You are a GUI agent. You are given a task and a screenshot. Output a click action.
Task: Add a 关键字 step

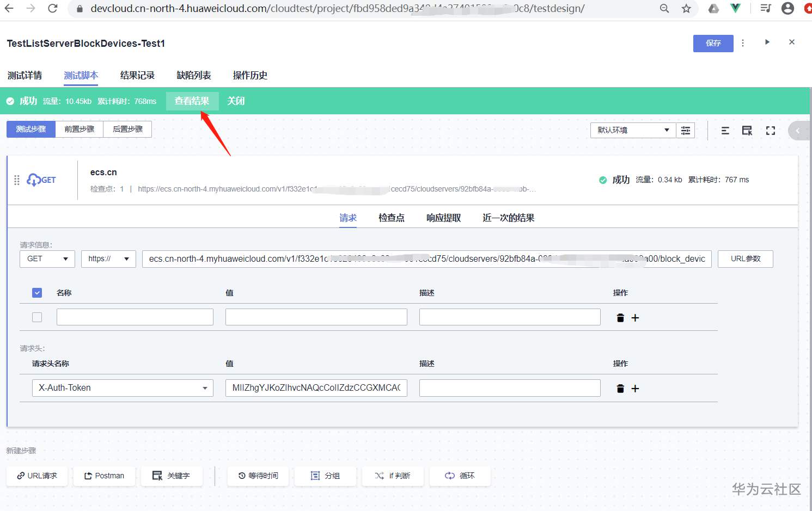pyautogui.click(x=172, y=476)
